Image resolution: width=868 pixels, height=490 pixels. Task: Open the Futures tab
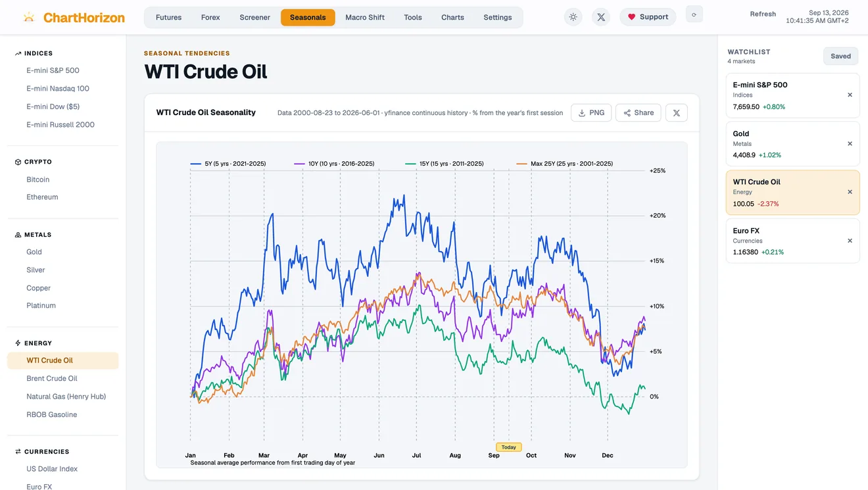(x=168, y=17)
